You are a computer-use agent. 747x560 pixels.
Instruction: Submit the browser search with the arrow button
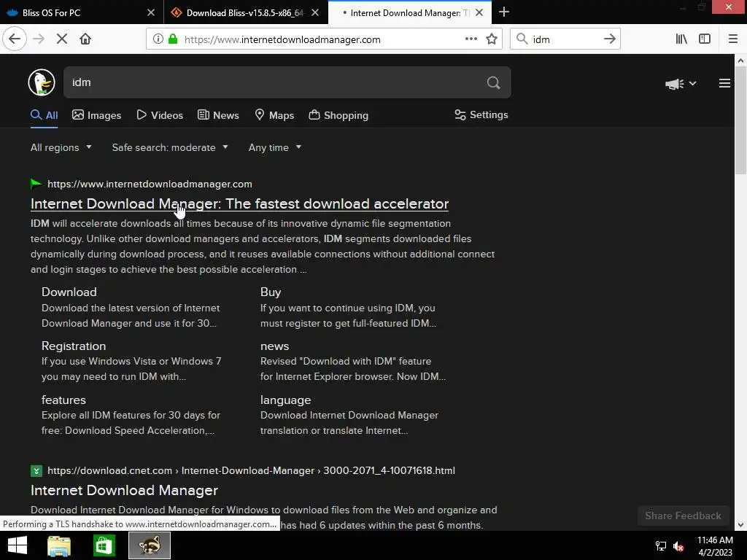pos(610,39)
